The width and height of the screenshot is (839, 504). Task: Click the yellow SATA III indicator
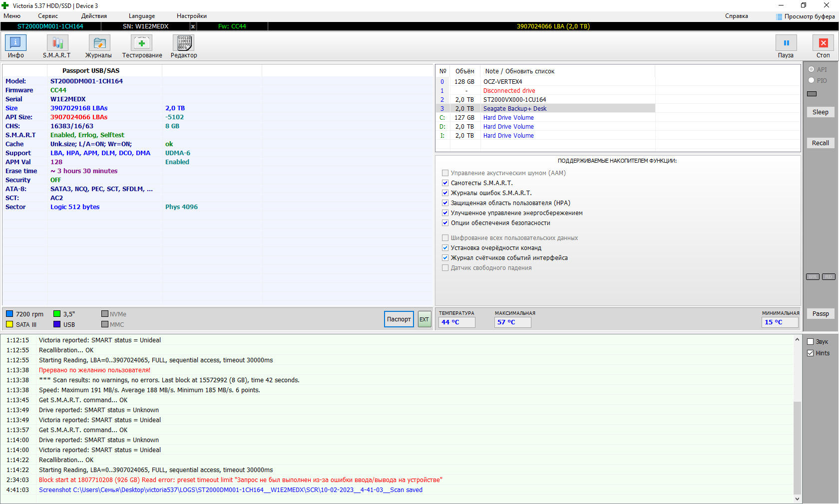click(9, 324)
